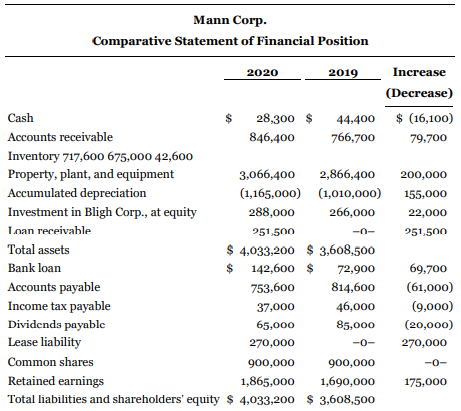461x411 pixels.
Task: Click the 2020 column header
Action: coord(262,72)
